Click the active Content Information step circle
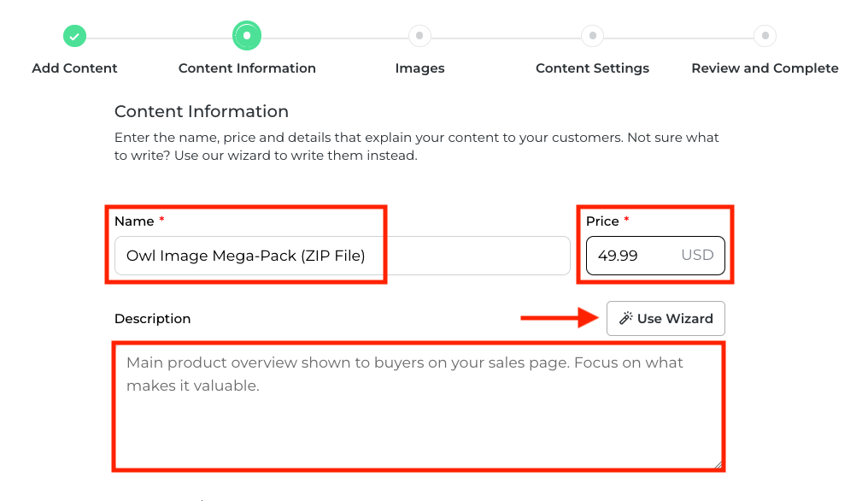 click(247, 36)
